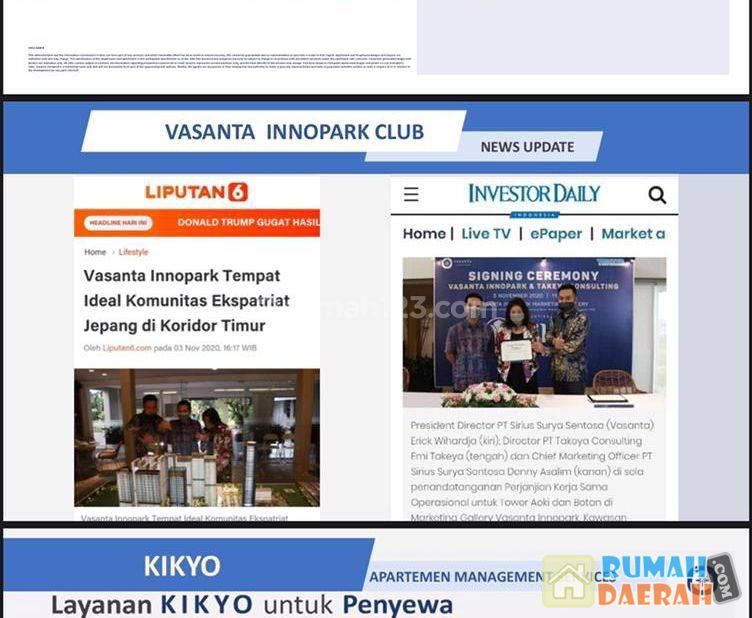Screen dimensions: 752x618
Task: Select the Headline Hari Ini badge
Action: point(118,223)
